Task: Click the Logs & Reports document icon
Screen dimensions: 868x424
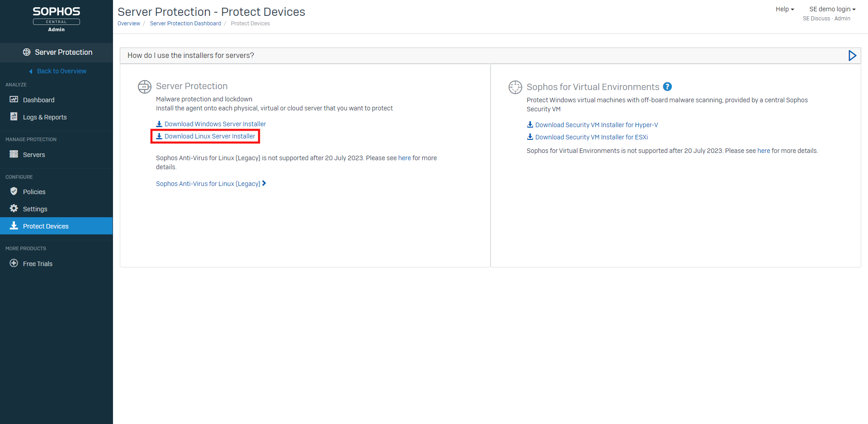Action: point(14,117)
